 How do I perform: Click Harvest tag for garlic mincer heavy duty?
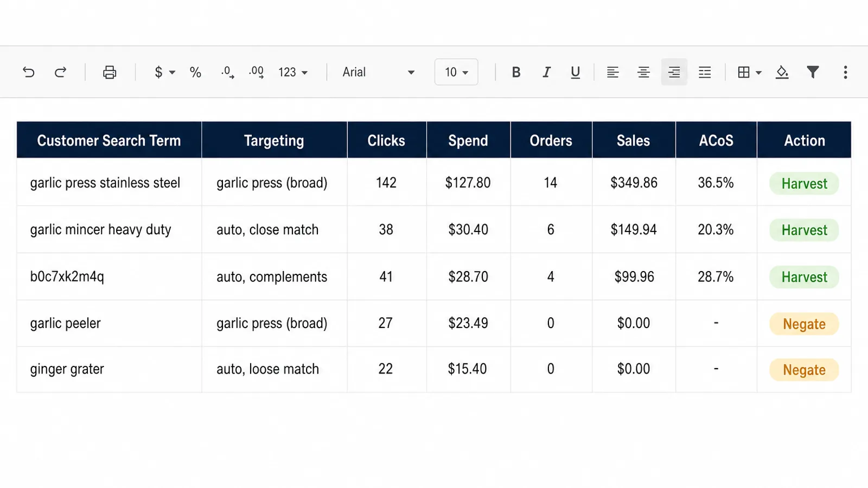(x=804, y=230)
